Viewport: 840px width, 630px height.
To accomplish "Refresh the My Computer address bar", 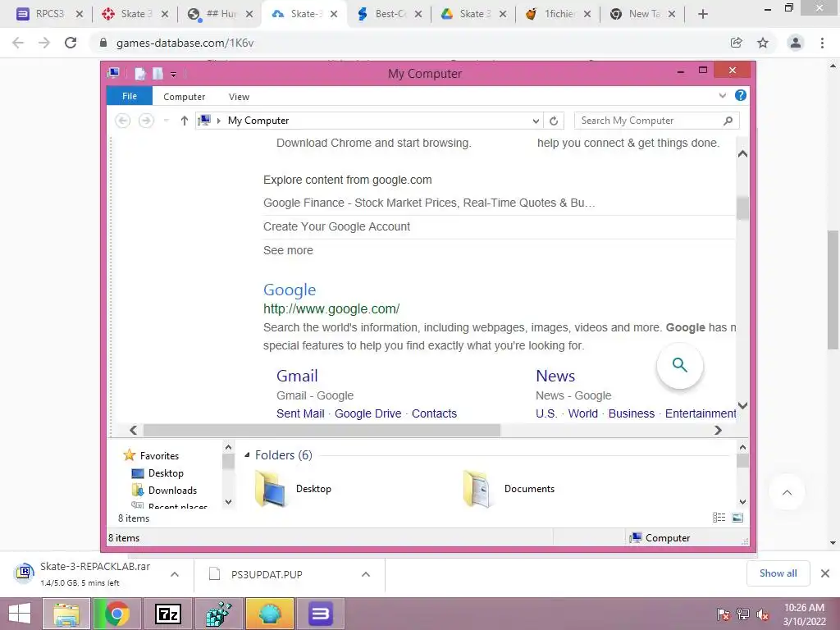I will [554, 121].
